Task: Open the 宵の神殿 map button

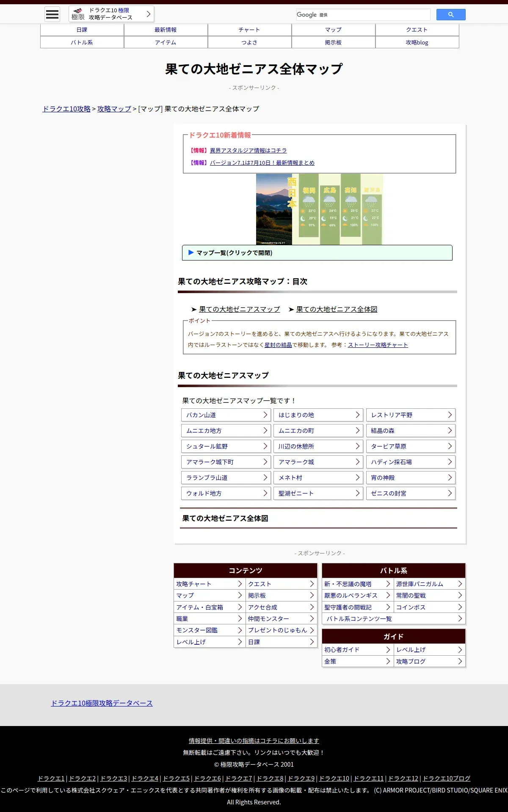Action: 411,478
